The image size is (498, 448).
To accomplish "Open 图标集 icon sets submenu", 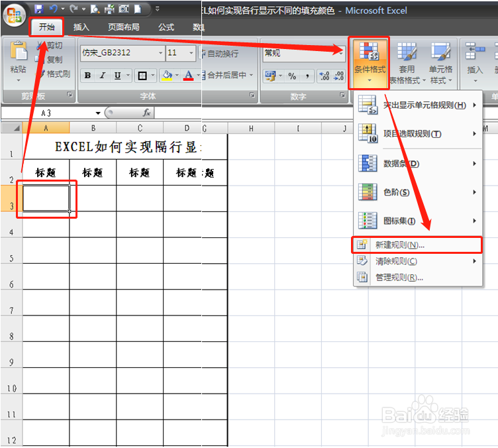I will 418,221.
